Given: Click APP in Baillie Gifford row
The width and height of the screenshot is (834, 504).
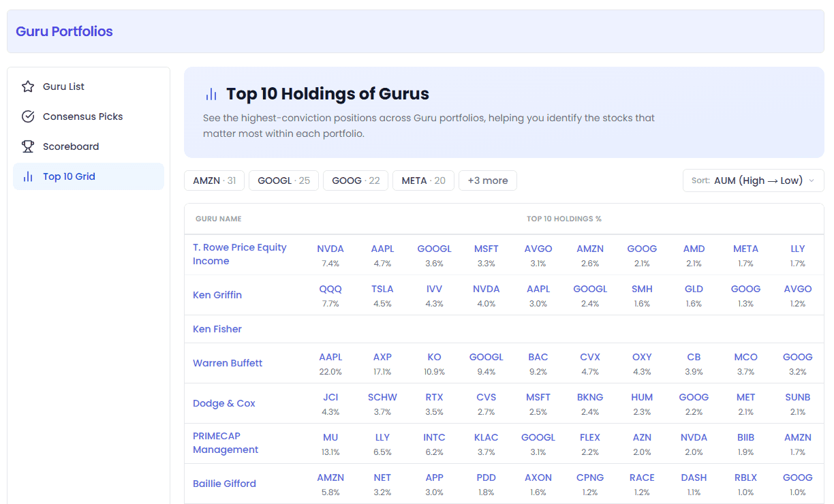Looking at the screenshot, I should tap(434, 477).
